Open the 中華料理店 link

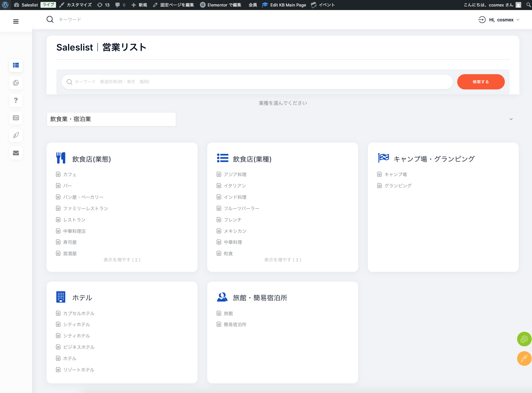point(74,231)
